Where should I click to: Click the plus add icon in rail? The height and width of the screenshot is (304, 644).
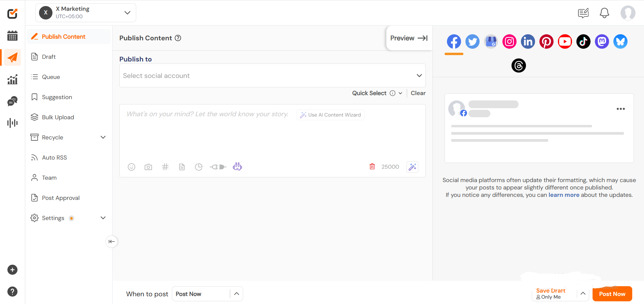pos(12,270)
